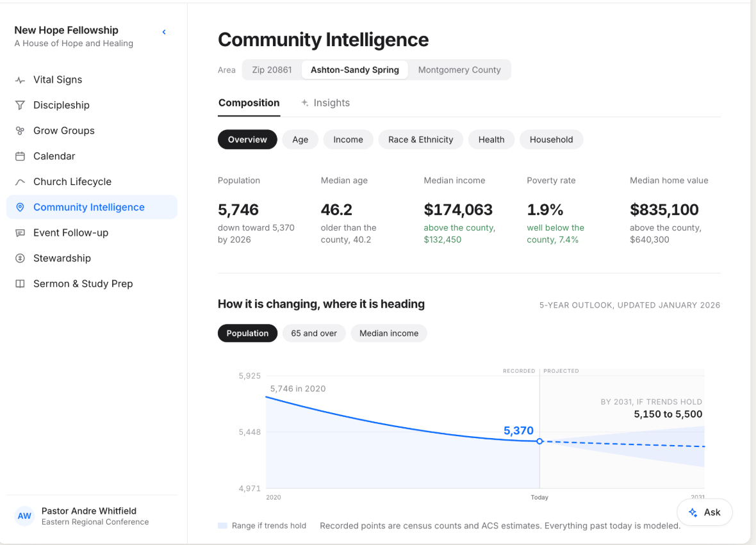Viewport: 756px width, 545px height.
Task: Click the Sermon & Study Prep book icon
Action: [x=20, y=284]
